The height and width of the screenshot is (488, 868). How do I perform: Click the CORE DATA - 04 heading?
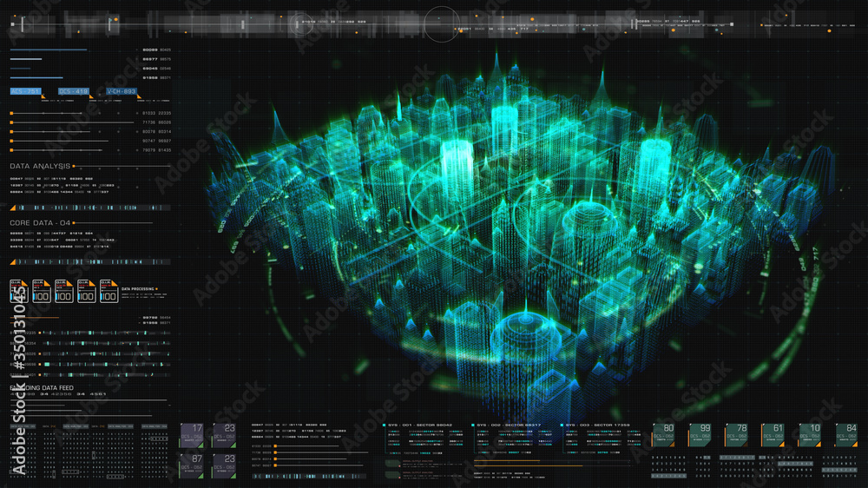pyautogui.click(x=40, y=222)
